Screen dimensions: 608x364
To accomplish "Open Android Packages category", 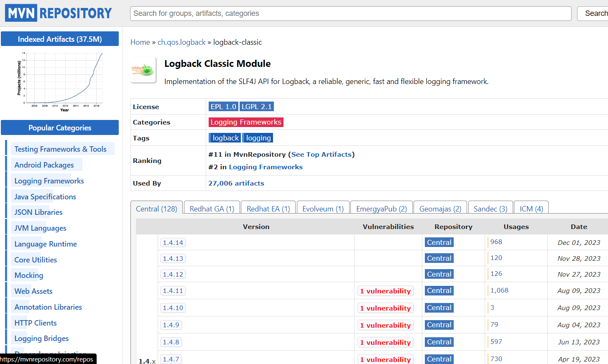I will (x=44, y=165).
